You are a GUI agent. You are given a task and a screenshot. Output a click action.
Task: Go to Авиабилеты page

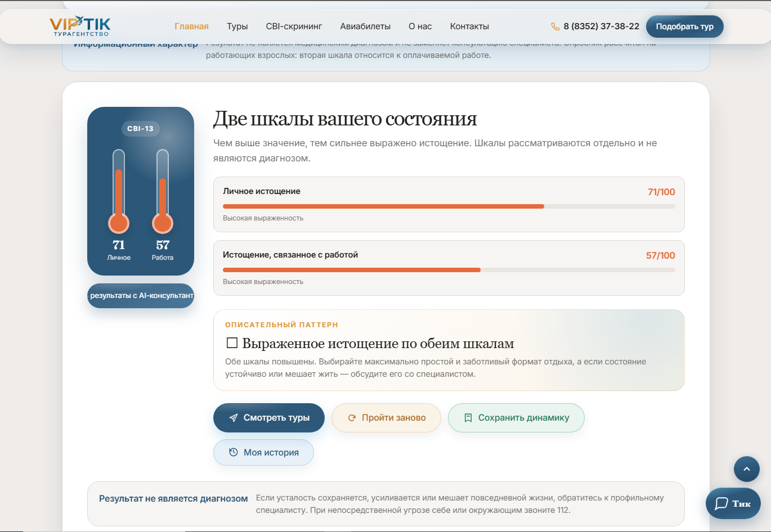[365, 26]
